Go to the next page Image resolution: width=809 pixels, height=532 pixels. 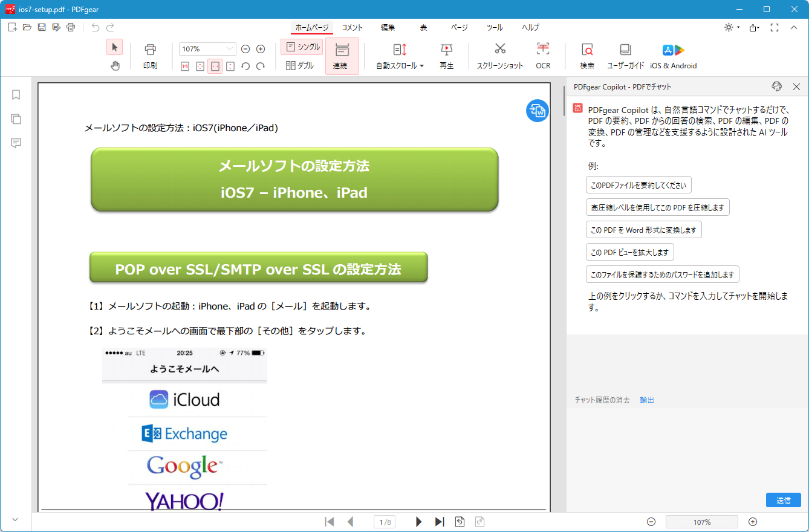pos(418,522)
